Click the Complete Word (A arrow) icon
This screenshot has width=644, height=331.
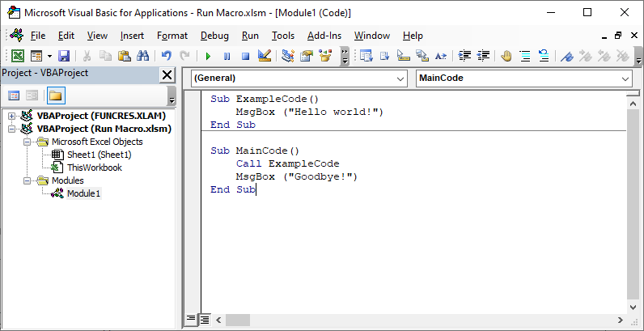[x=441, y=56]
